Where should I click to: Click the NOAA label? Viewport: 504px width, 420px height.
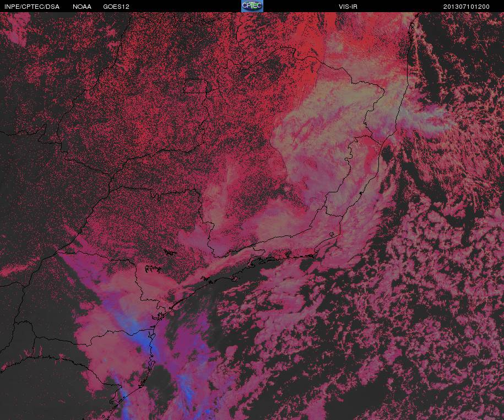[x=82, y=7]
